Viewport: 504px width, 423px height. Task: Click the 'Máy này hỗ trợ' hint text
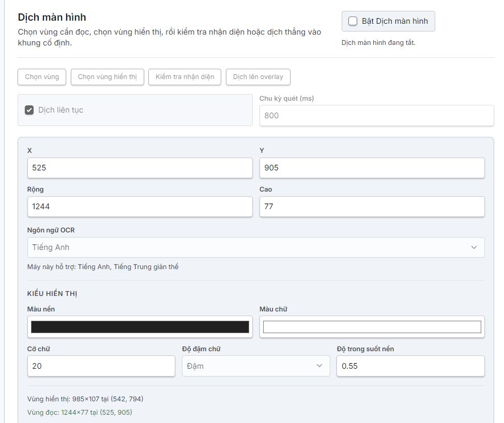103,267
